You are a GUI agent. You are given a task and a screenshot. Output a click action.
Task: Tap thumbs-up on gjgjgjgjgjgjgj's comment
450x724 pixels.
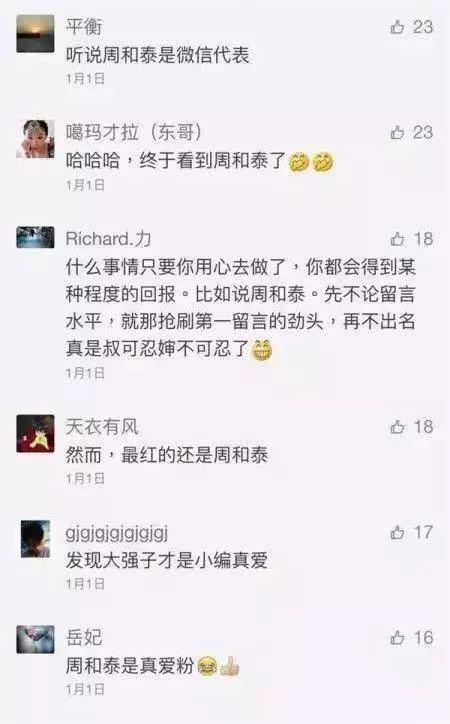tap(397, 532)
